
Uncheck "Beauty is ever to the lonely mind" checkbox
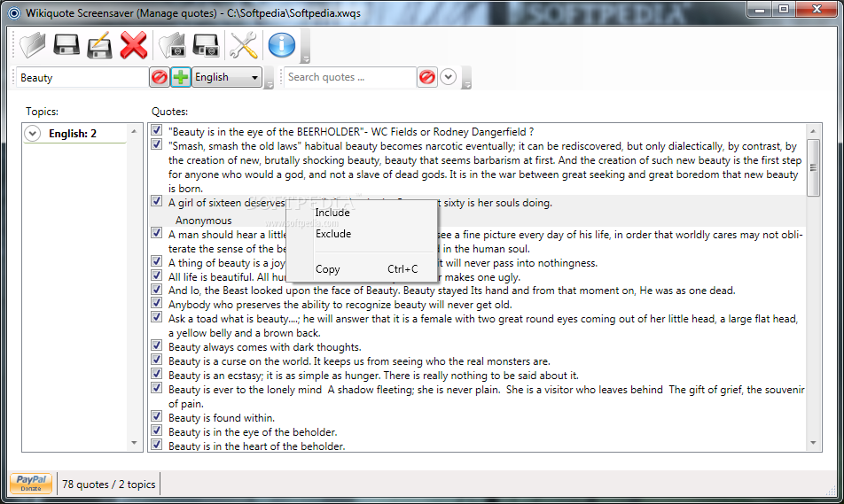click(157, 388)
